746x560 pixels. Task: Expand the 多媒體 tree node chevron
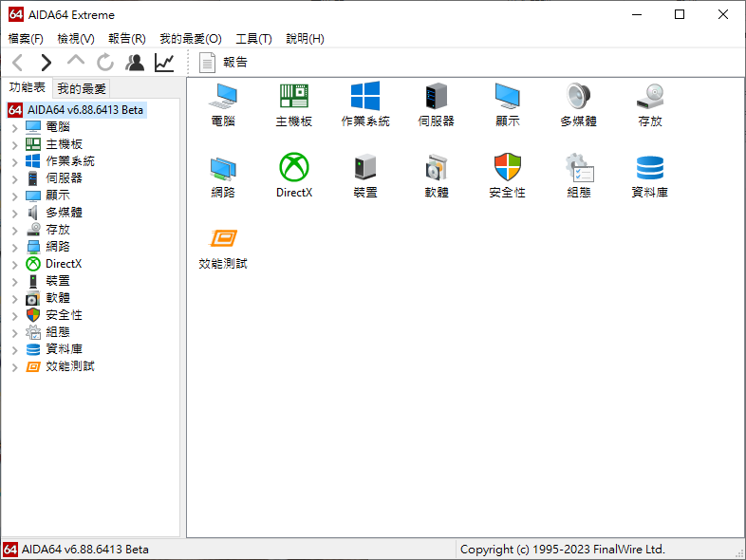tap(15, 214)
